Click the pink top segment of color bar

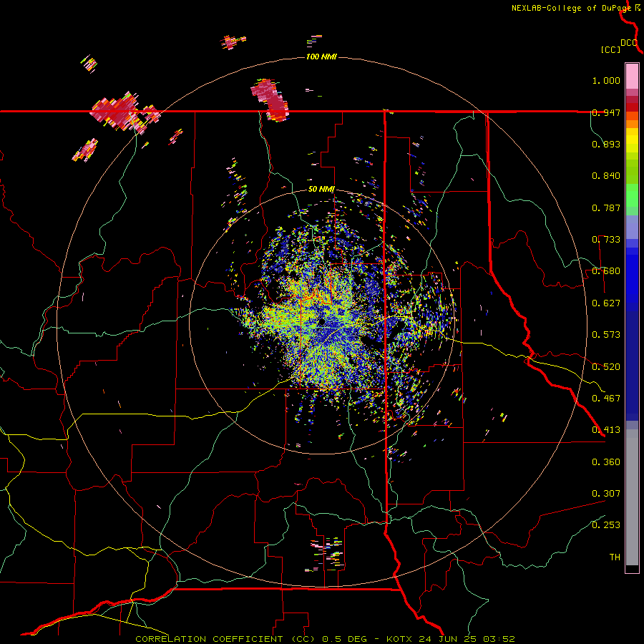coord(632,77)
